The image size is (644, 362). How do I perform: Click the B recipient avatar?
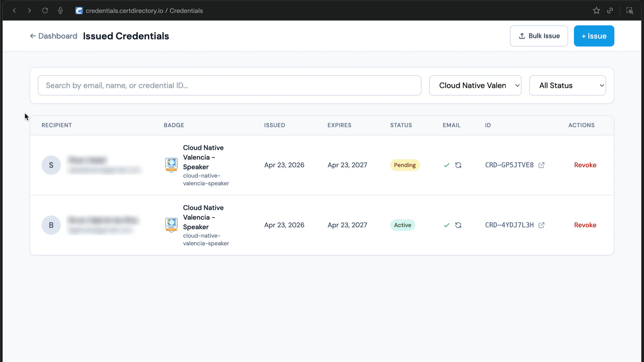click(51, 225)
